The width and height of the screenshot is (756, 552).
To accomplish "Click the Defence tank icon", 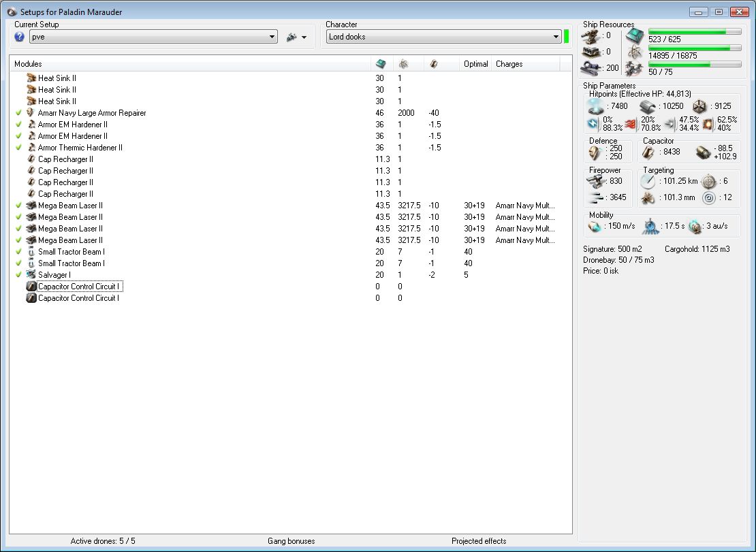I will [595, 152].
